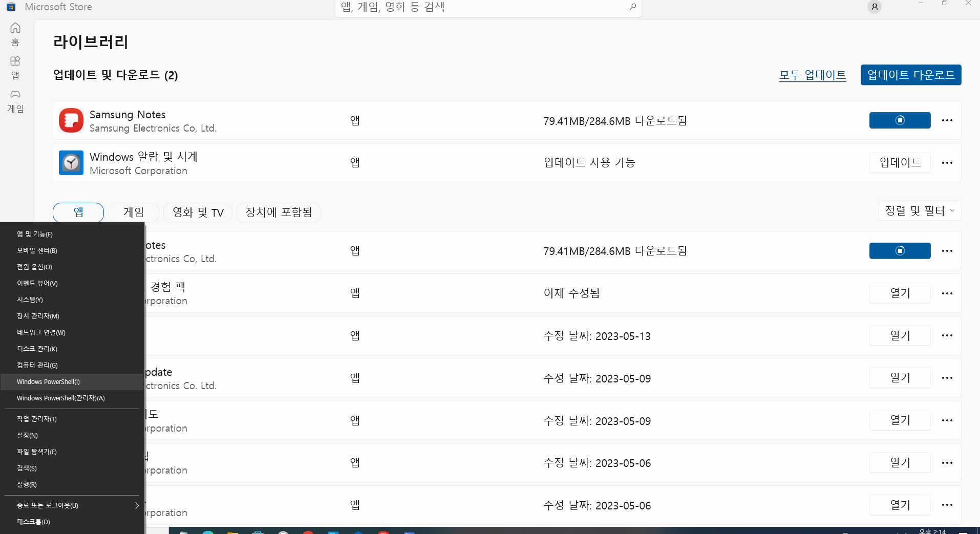Select 검색 in context menu

72,468
